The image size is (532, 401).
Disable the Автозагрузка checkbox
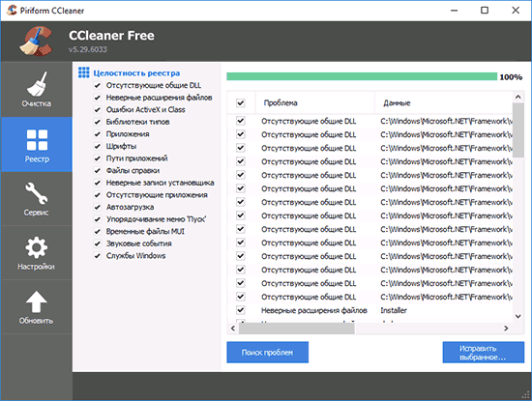98,207
